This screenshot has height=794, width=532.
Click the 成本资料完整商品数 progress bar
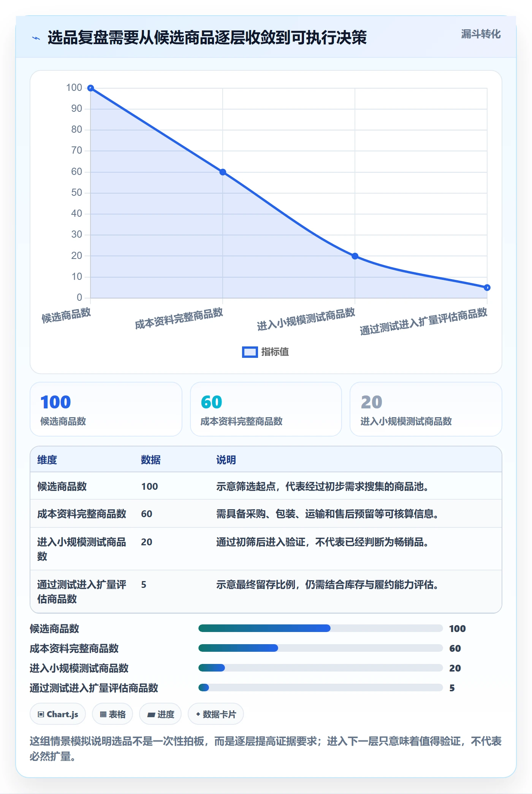(321, 648)
